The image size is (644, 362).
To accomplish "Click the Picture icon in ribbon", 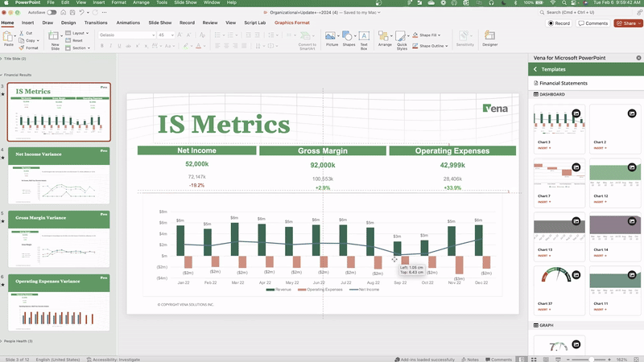I will [332, 37].
